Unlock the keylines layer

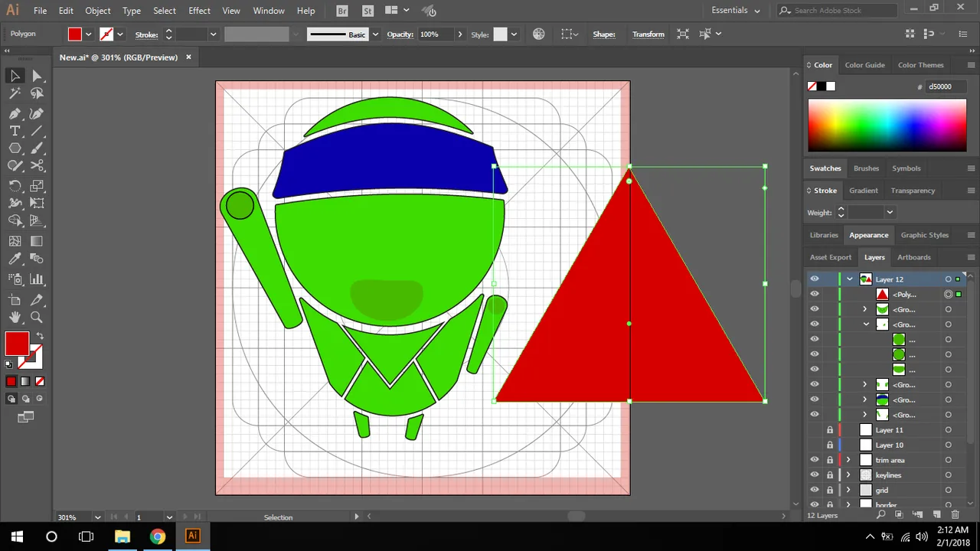(x=830, y=475)
